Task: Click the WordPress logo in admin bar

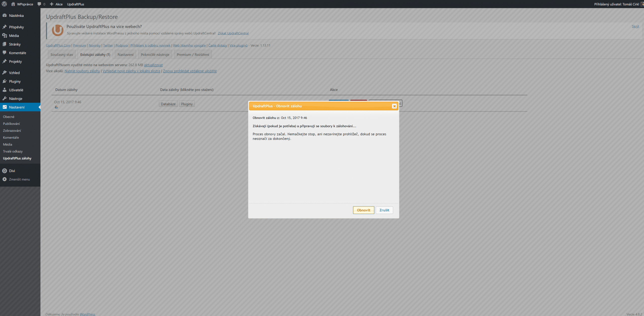Action: click(x=4, y=4)
